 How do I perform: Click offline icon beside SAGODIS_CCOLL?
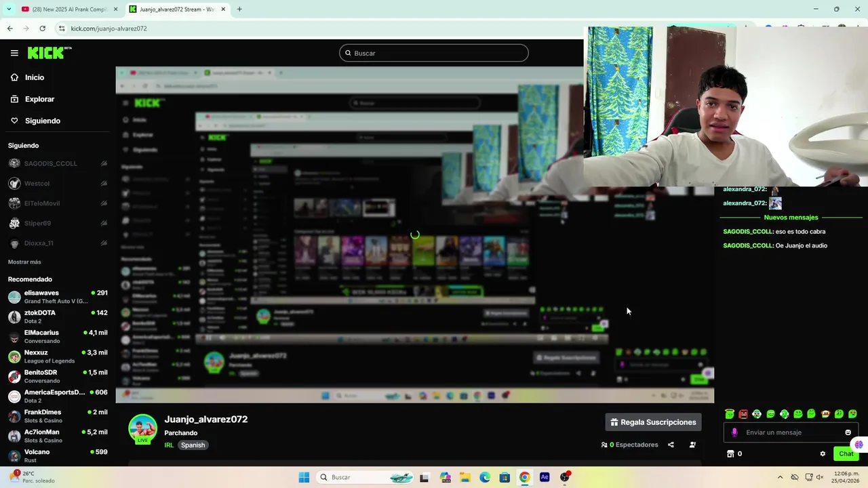[x=104, y=163]
